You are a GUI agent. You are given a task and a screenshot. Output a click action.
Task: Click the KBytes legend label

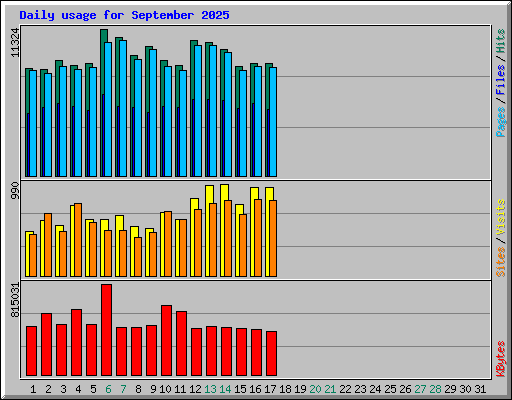pos(500,359)
